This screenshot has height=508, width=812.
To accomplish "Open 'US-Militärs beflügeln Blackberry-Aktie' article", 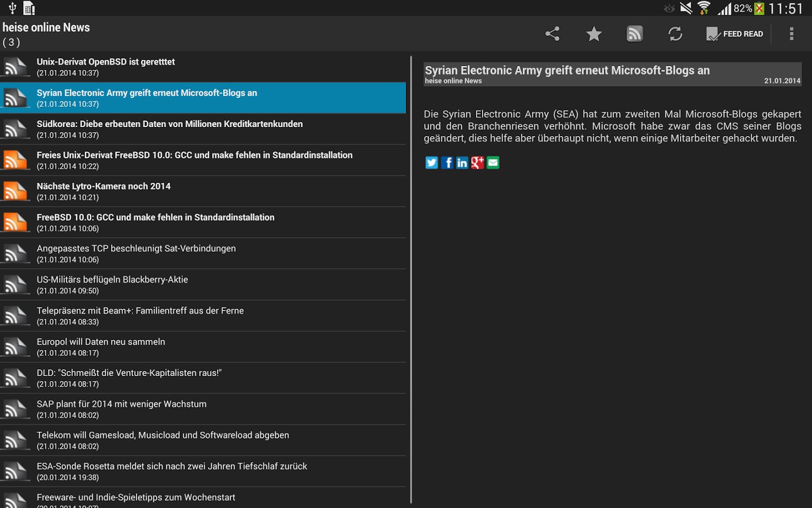I will pos(203,284).
